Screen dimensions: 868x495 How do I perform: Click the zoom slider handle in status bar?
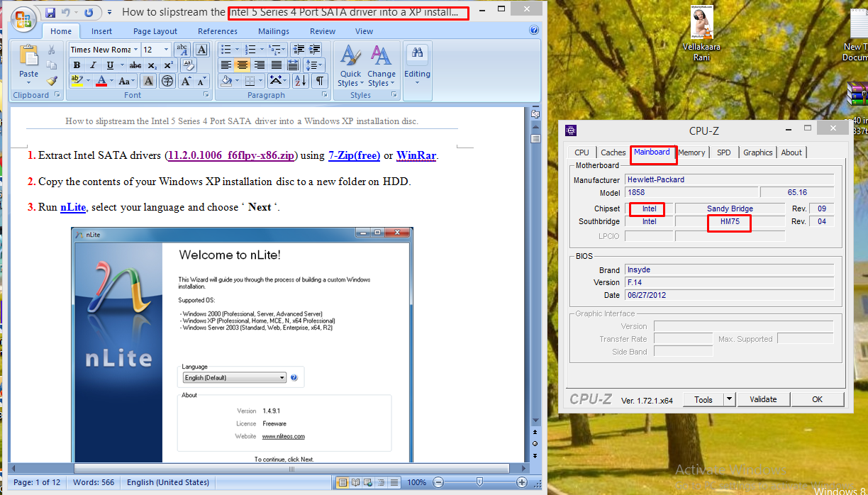(x=480, y=482)
